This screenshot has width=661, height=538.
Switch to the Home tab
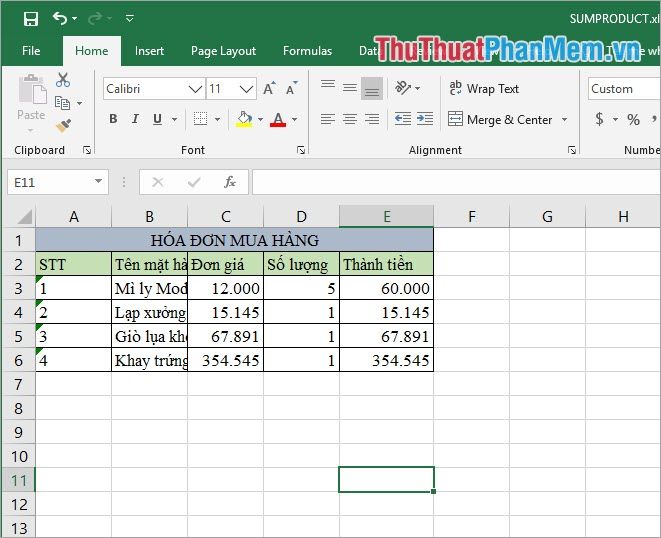point(91,51)
